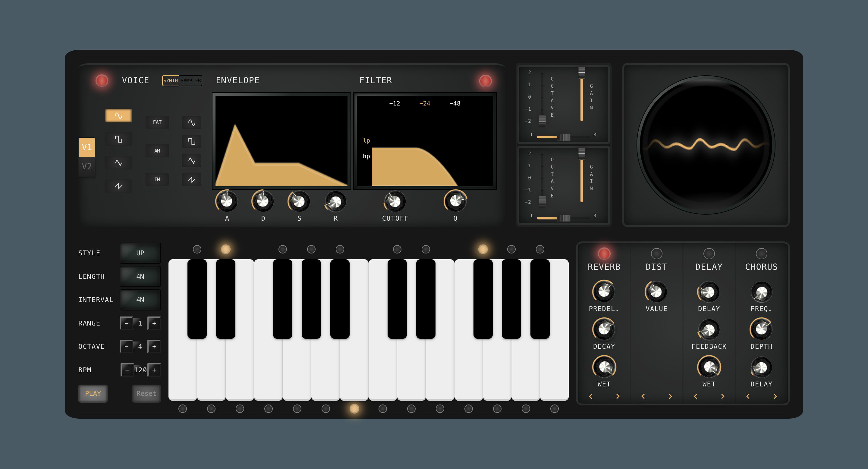Select the sine wave oscillator in the left column
The image size is (868, 469).
[x=118, y=115]
